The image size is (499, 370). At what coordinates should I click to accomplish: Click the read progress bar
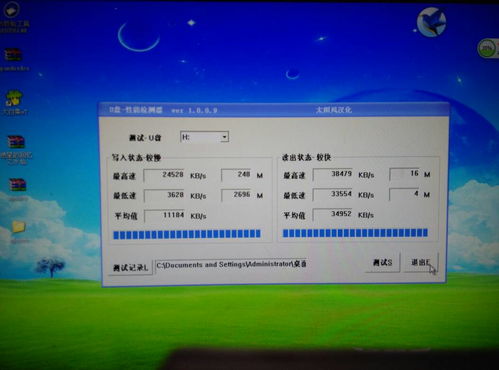[355, 233]
